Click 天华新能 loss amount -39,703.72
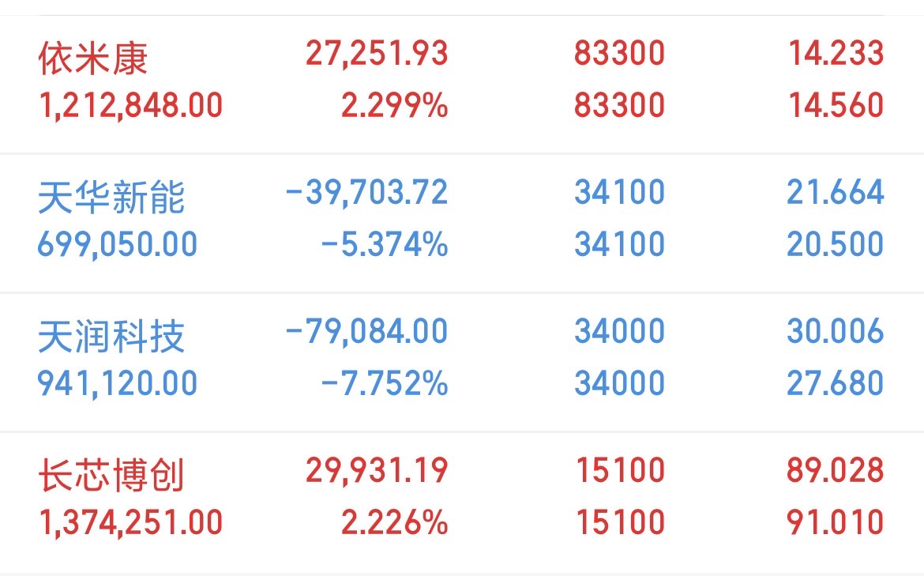 367,193
